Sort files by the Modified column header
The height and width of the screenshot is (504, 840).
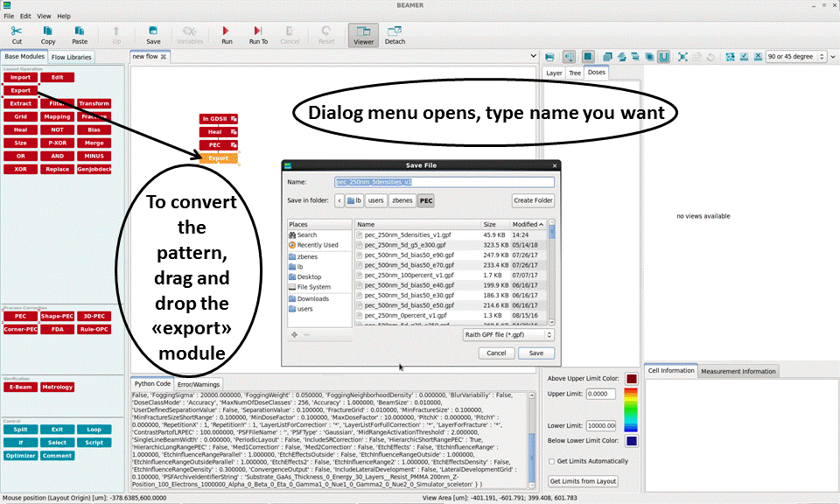coord(526,225)
